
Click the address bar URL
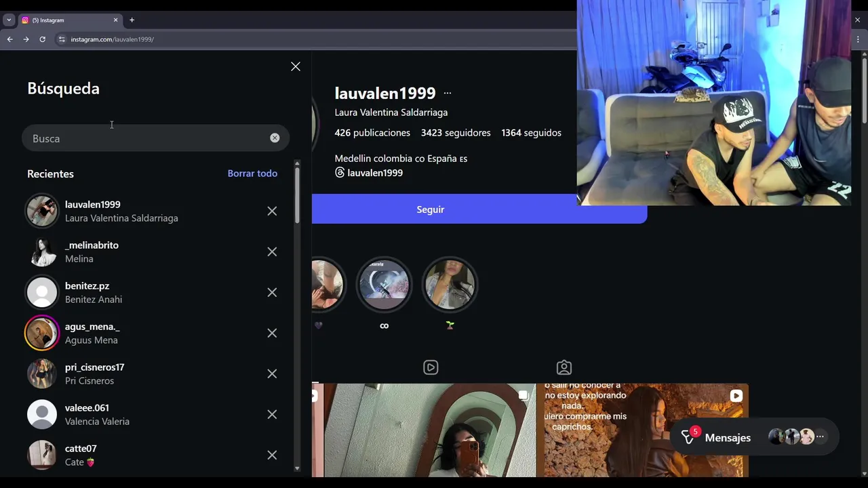(x=113, y=39)
